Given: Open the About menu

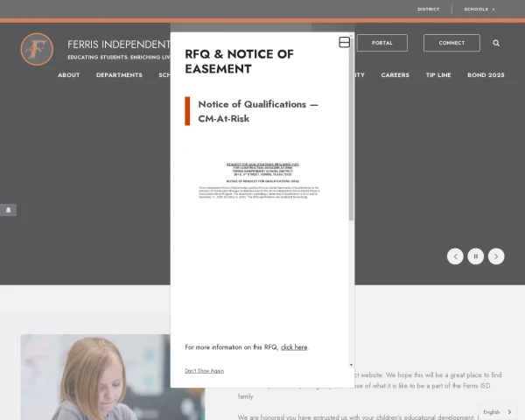Looking at the screenshot, I should click(68, 75).
